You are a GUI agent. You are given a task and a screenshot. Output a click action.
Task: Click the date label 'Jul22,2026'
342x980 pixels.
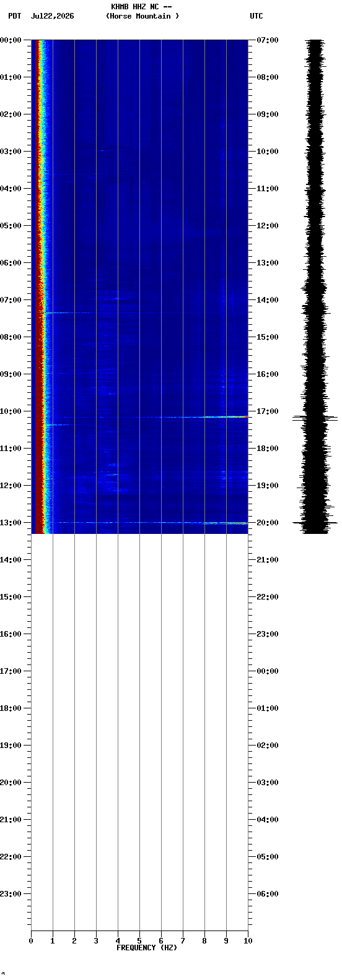click(52, 16)
